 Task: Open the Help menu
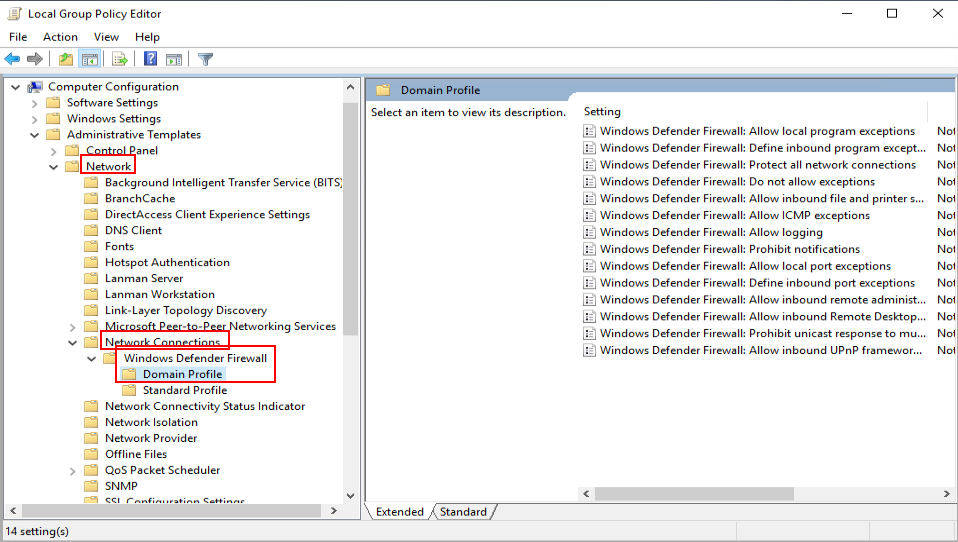click(147, 37)
